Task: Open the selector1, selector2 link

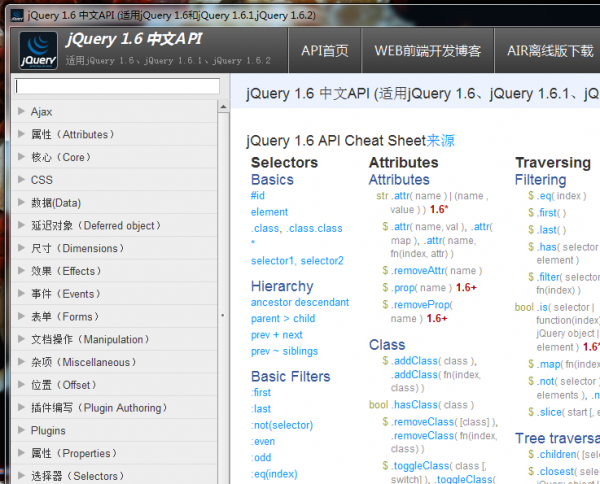Action: [297, 261]
